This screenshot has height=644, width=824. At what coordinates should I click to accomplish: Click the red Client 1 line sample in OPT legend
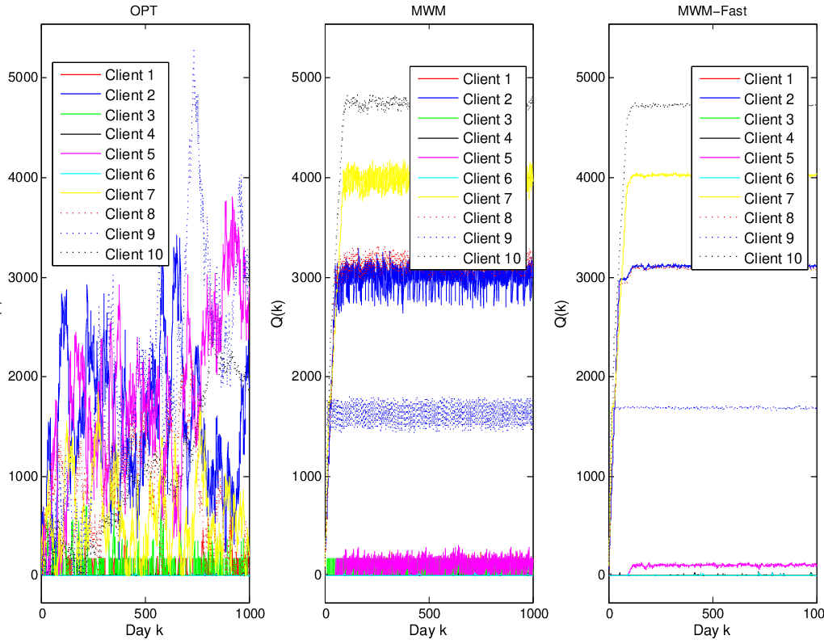(x=81, y=75)
